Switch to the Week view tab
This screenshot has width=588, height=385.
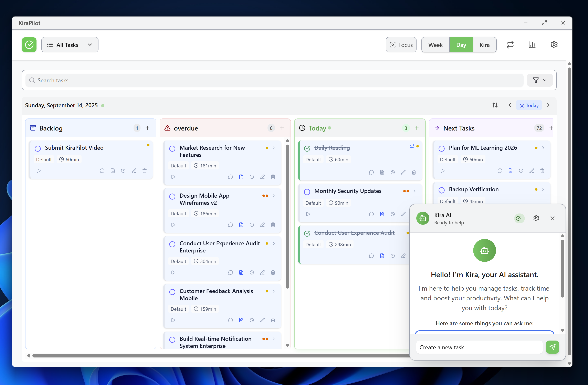(x=435, y=45)
